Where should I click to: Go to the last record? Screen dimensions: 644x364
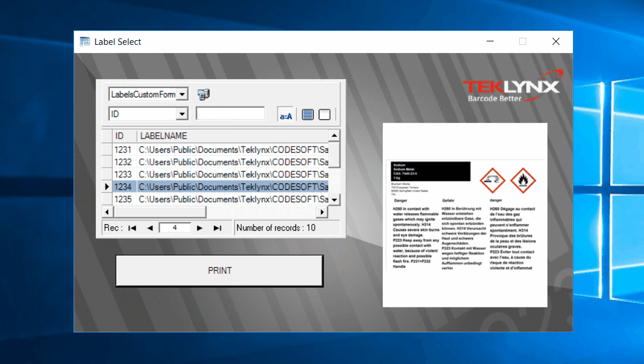(x=218, y=228)
